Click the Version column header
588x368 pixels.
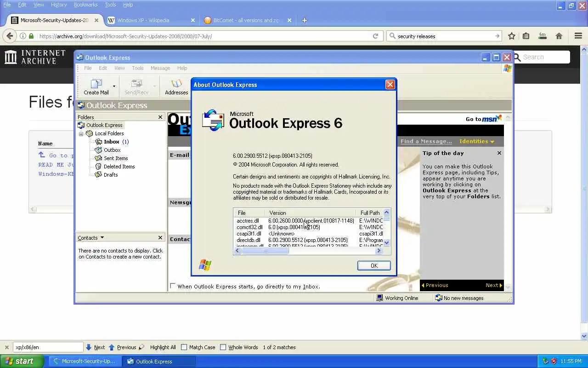coord(310,213)
